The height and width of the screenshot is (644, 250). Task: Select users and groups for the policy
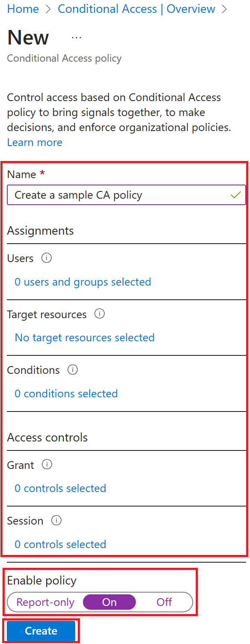(x=82, y=282)
